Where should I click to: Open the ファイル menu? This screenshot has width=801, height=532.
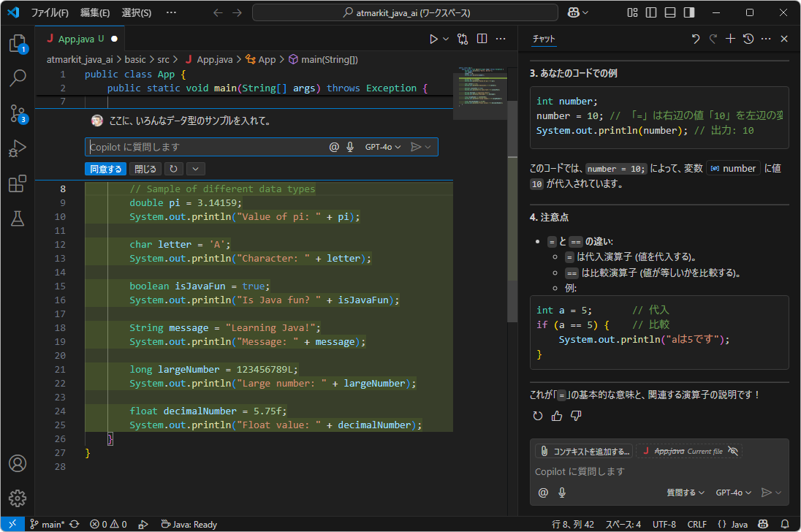click(x=50, y=12)
